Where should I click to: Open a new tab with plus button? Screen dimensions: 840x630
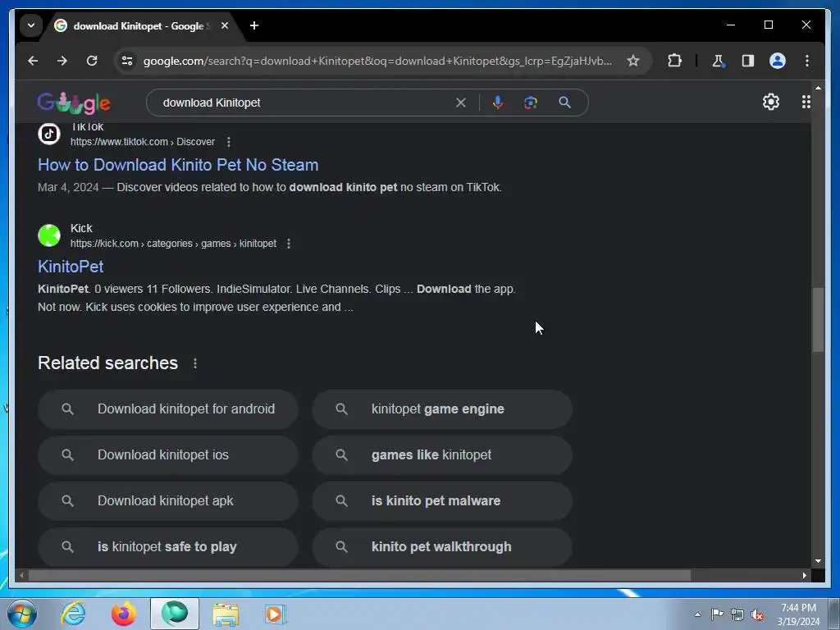[x=254, y=25]
